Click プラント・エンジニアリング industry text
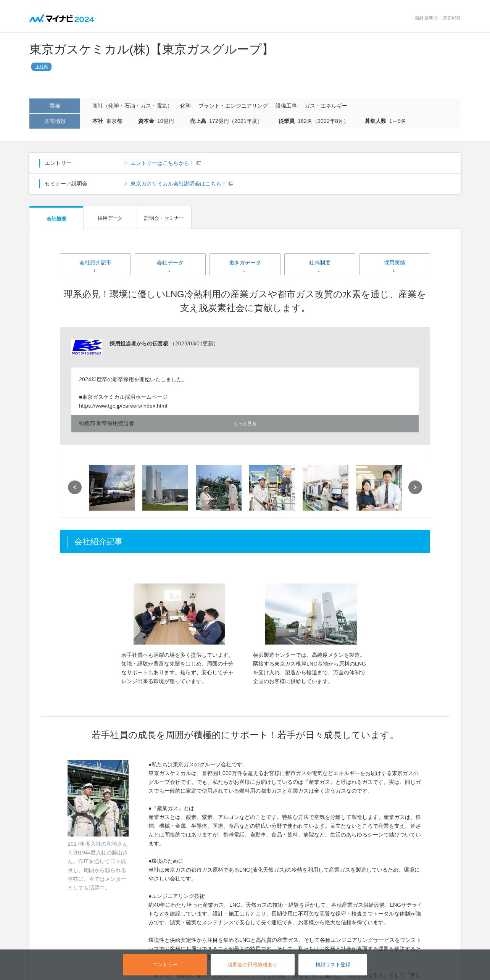Screen dimensions: 490x980 [x=233, y=106]
